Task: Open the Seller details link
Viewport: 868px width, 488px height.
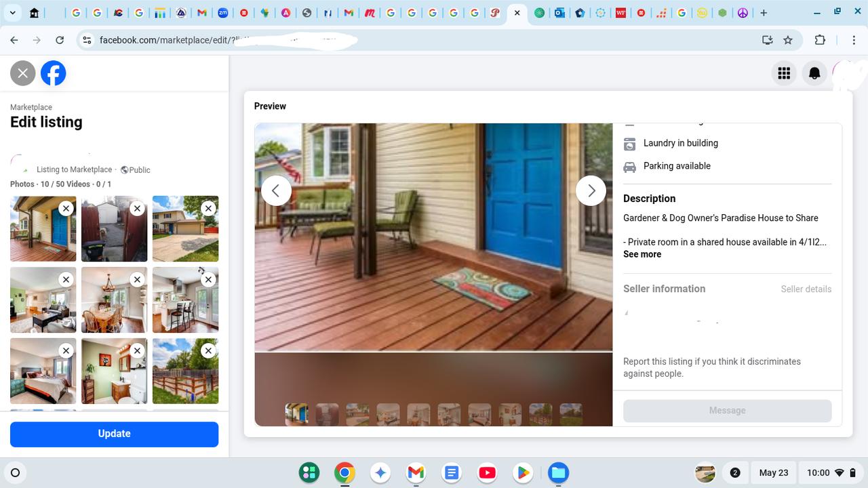Action: 806,289
